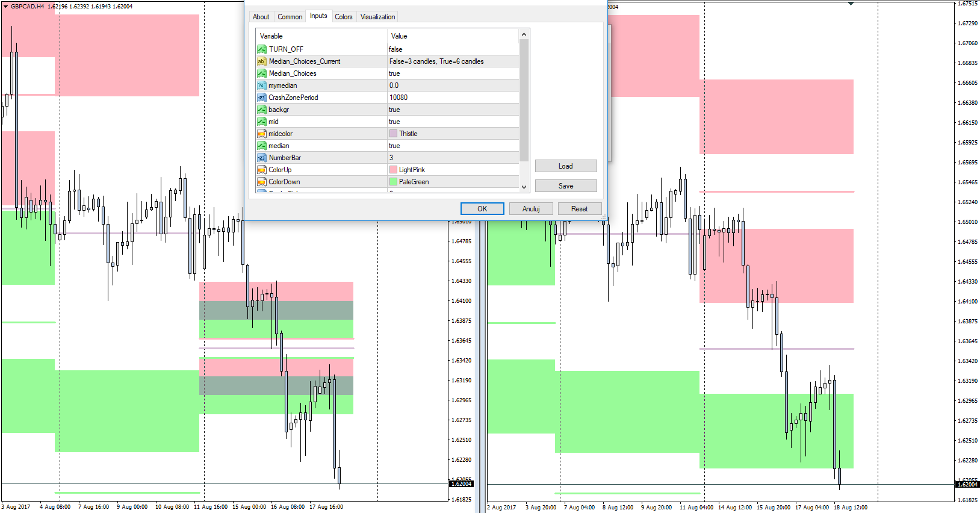
Task: Open the chart menu triangle beside GBPCAD,H4
Action: coord(5,7)
